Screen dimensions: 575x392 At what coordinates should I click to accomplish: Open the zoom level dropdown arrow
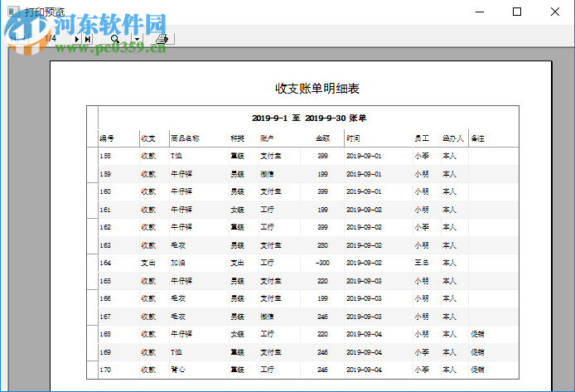(137, 39)
